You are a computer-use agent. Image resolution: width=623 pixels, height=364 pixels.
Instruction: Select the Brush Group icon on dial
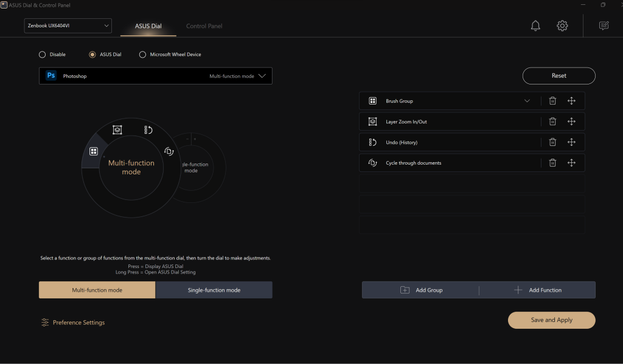click(94, 151)
